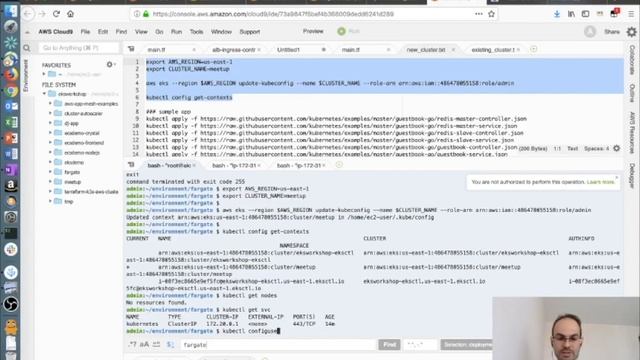Expand the favorites folder entry
This screenshot has height=360, width=640.
click(44, 74)
